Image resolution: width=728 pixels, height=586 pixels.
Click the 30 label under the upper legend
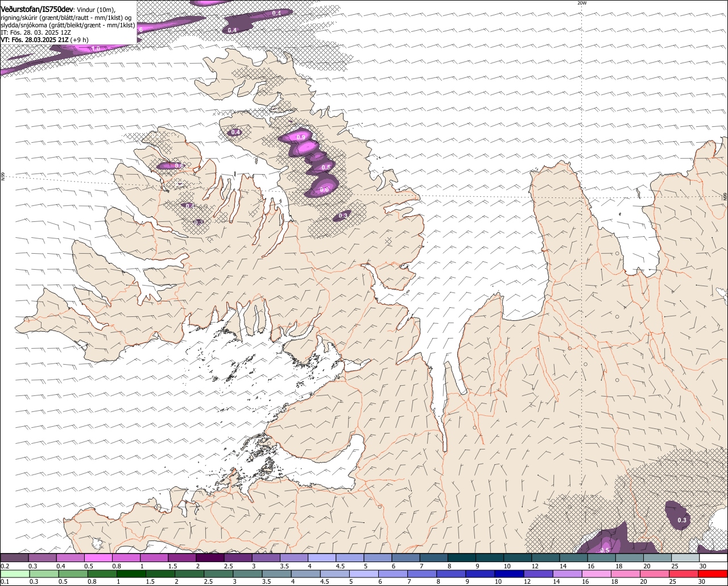pos(702,566)
